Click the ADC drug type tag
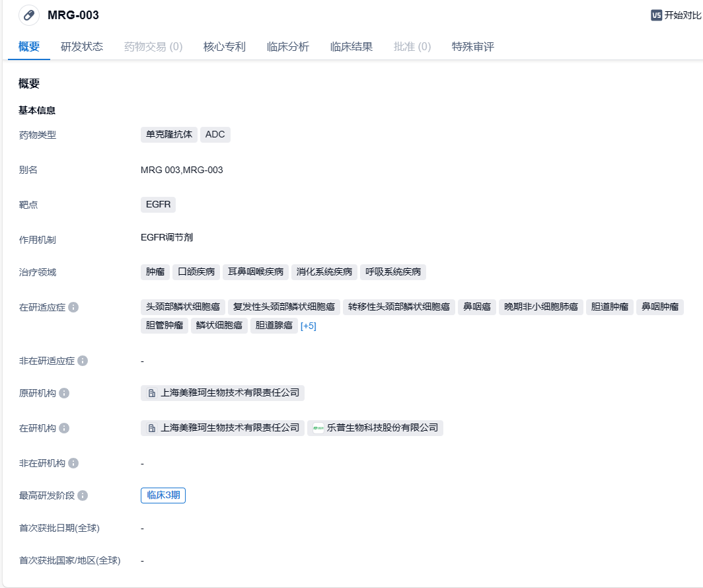The height and width of the screenshot is (588, 703). pos(215,135)
